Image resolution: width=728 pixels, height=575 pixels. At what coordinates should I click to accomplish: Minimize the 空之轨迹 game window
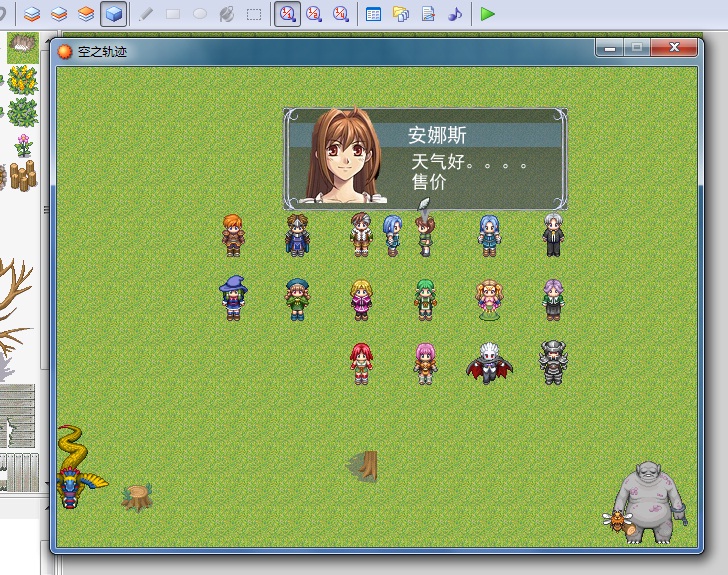pos(610,48)
